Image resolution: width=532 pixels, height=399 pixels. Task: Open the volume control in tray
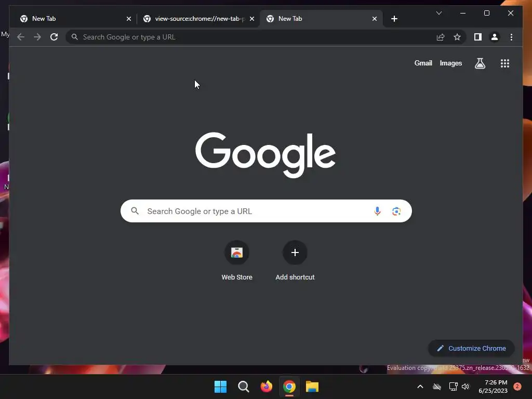pos(465,387)
